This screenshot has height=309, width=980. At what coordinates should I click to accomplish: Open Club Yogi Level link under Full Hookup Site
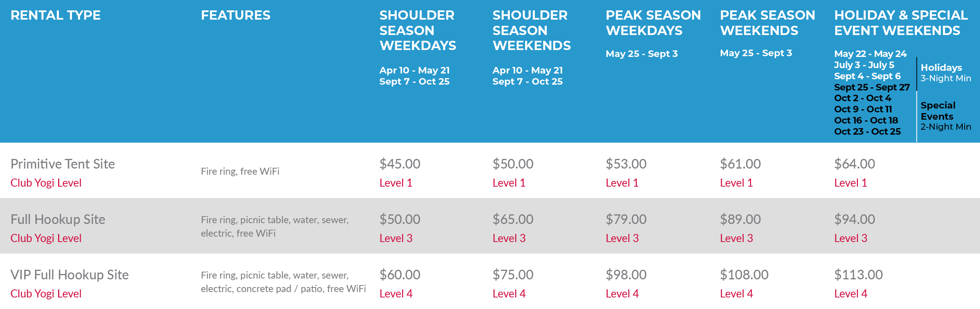[x=46, y=238]
